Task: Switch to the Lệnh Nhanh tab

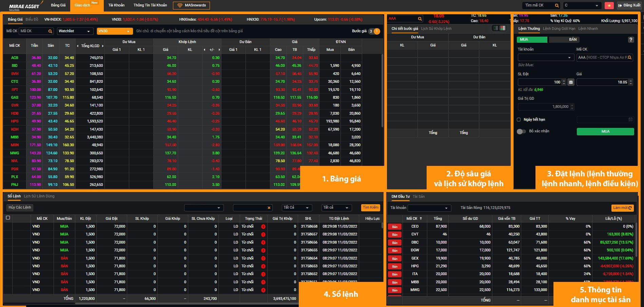Action: [588, 28]
